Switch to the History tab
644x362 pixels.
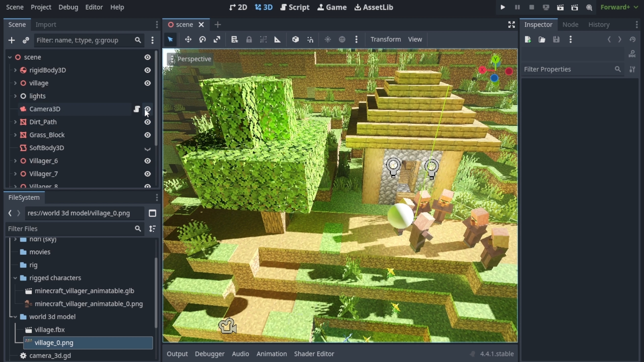[599, 24]
